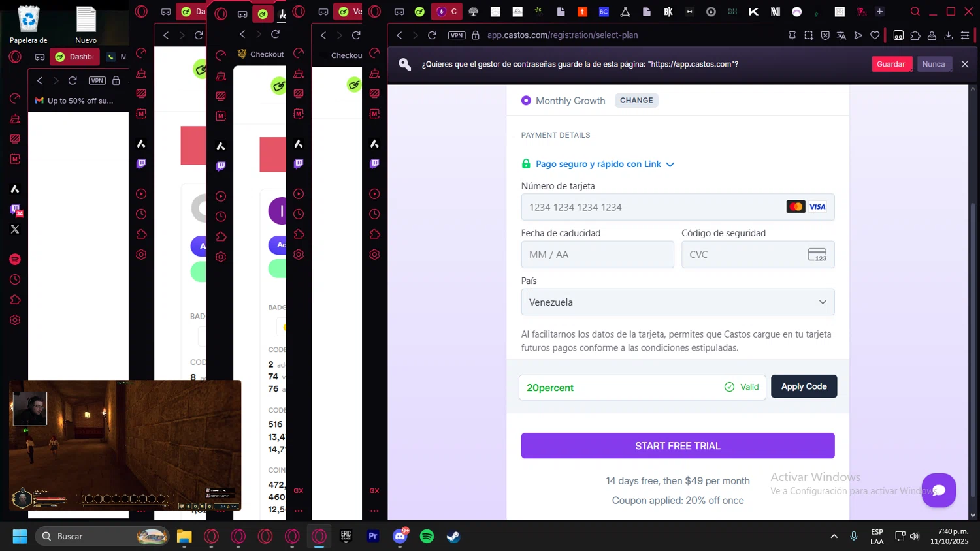The height and width of the screenshot is (551, 980).
Task: Open Spotify icon in leftmost Opera sidebar
Action: coord(15,259)
